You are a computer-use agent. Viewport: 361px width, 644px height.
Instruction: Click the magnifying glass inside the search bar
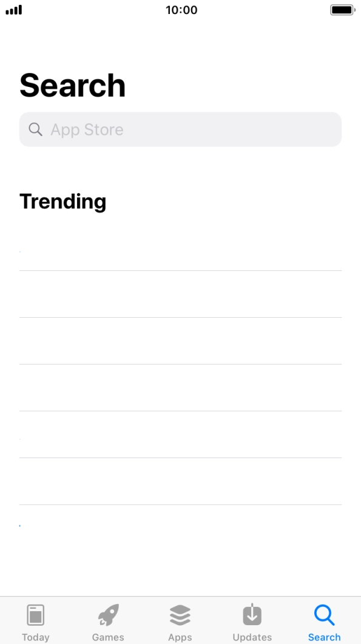click(35, 129)
